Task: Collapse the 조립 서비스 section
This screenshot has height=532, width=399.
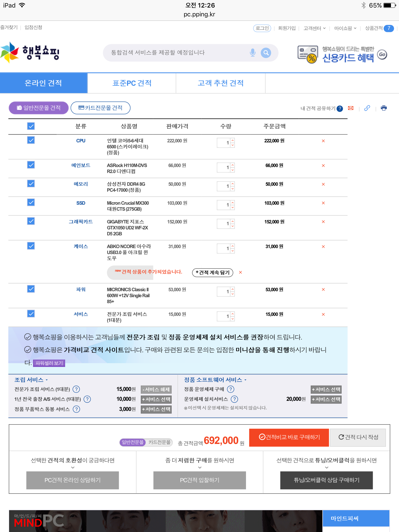Action: (x=31, y=380)
